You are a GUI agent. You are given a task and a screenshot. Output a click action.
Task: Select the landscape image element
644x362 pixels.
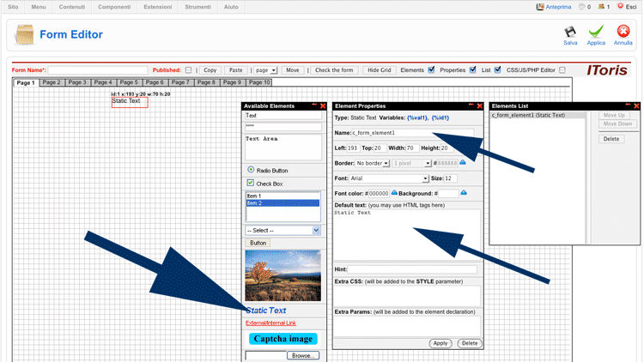(x=283, y=276)
